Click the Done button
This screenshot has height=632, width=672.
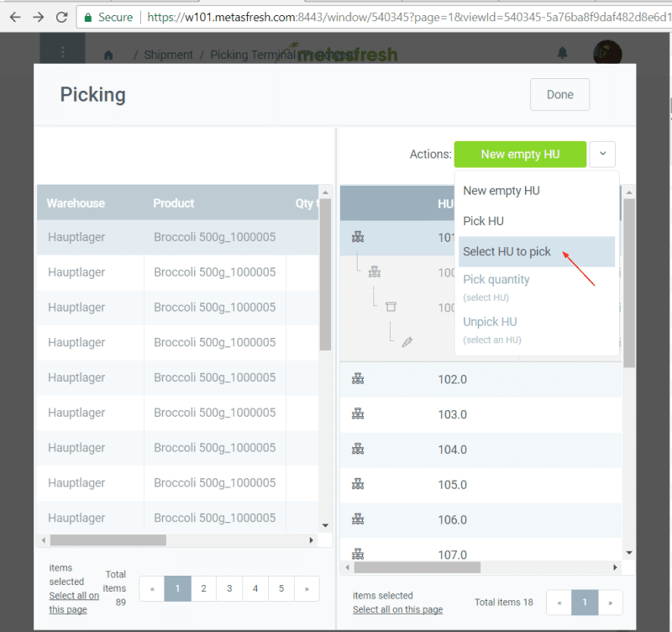click(x=559, y=94)
